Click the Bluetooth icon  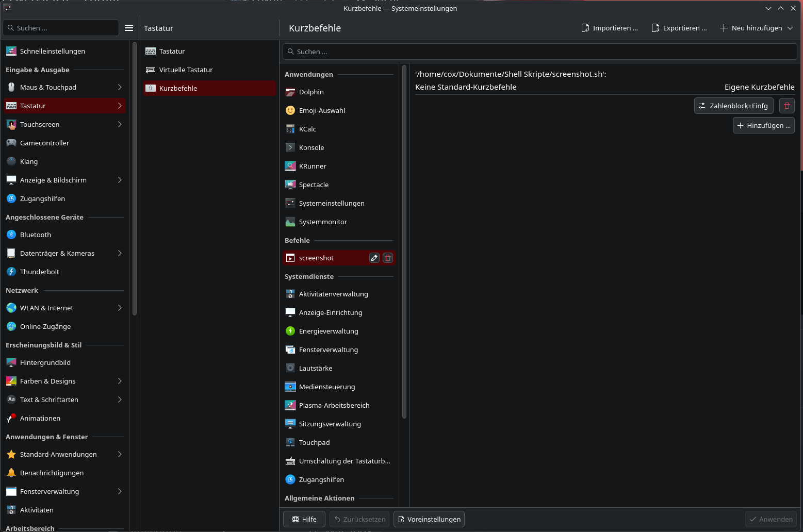(x=11, y=235)
